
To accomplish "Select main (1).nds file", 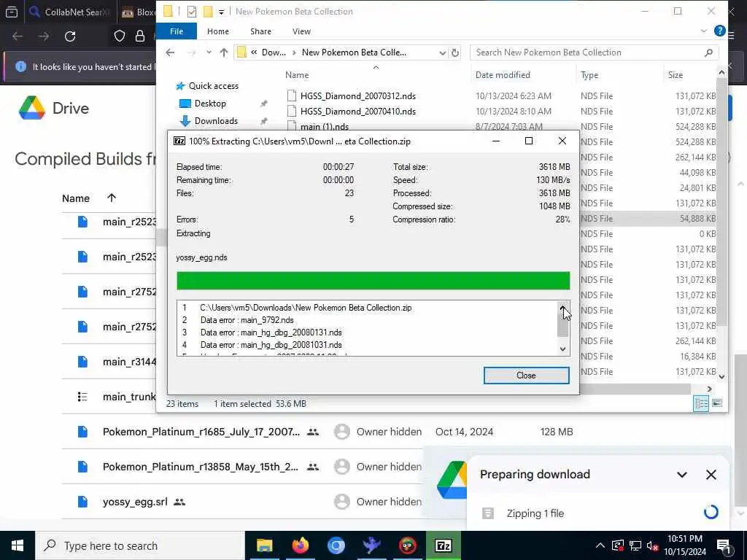I will [324, 127].
